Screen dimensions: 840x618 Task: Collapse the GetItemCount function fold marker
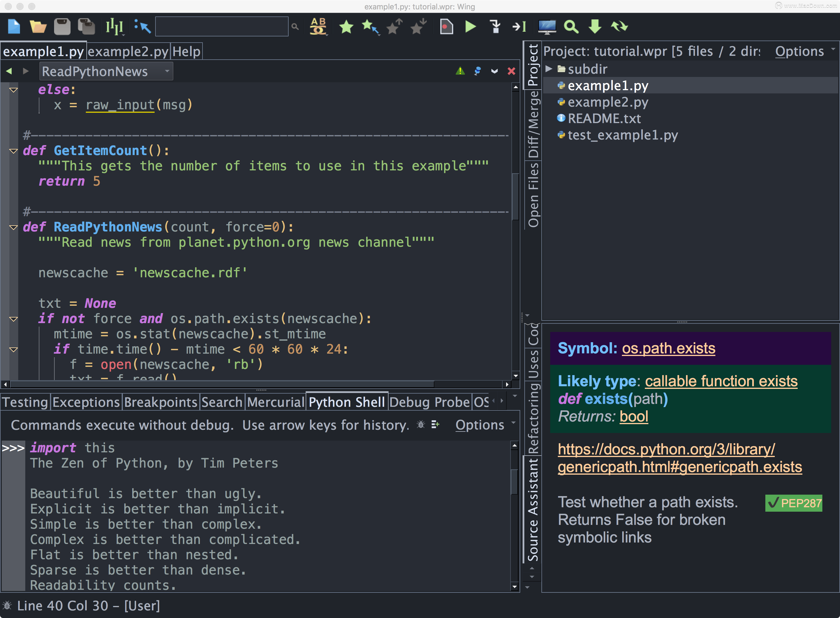tap(14, 151)
